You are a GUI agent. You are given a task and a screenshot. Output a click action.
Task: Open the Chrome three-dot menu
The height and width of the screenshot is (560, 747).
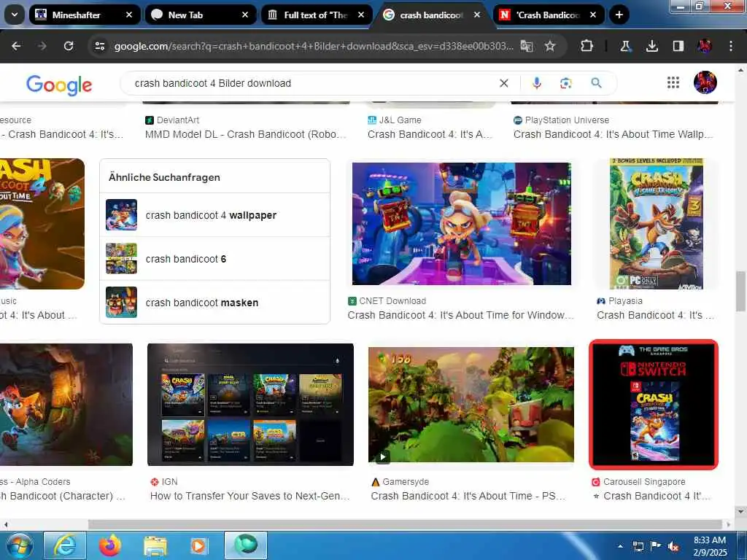point(731,46)
